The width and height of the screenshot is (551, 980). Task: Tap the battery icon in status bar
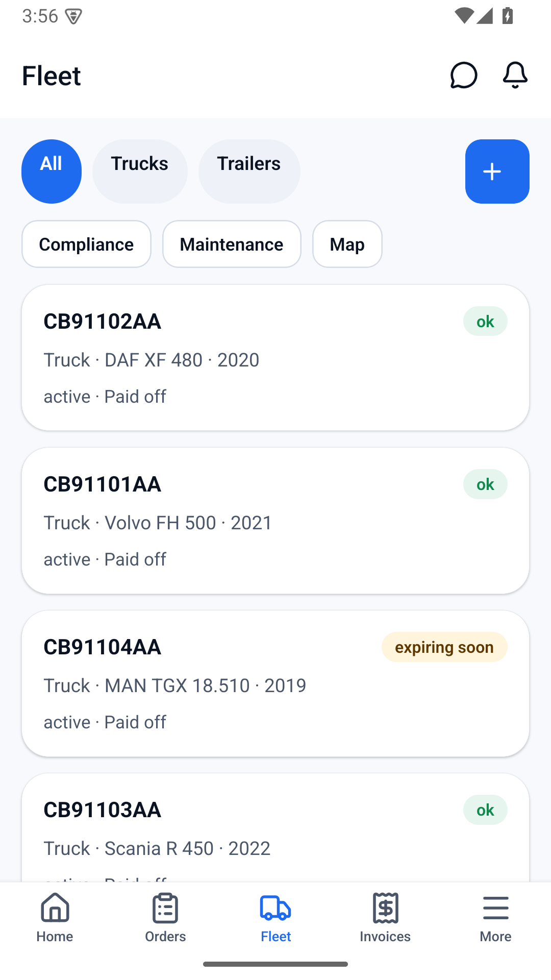[x=508, y=16]
